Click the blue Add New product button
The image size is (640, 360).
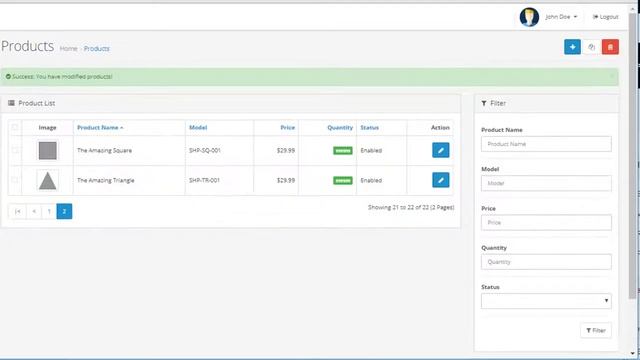[x=572, y=47]
